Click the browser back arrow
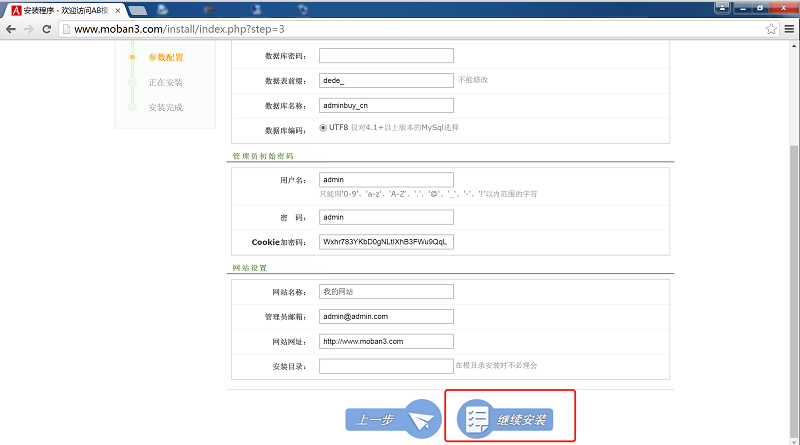 point(11,29)
